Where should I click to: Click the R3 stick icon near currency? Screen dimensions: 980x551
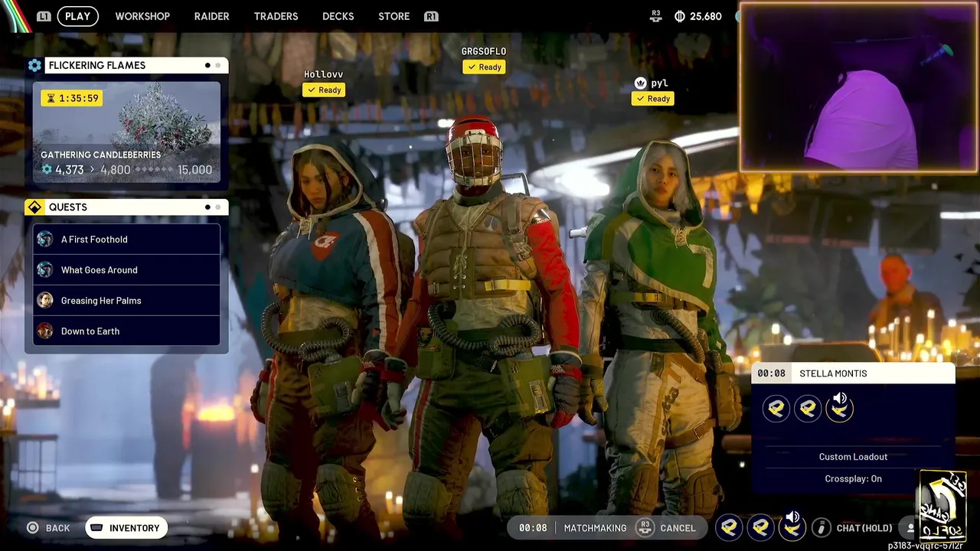pos(655,16)
